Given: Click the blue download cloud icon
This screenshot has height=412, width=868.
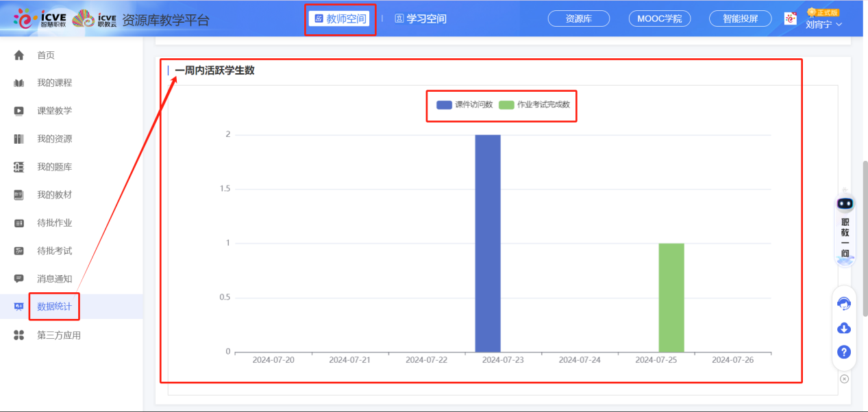Looking at the screenshot, I should pyautogui.click(x=844, y=328).
